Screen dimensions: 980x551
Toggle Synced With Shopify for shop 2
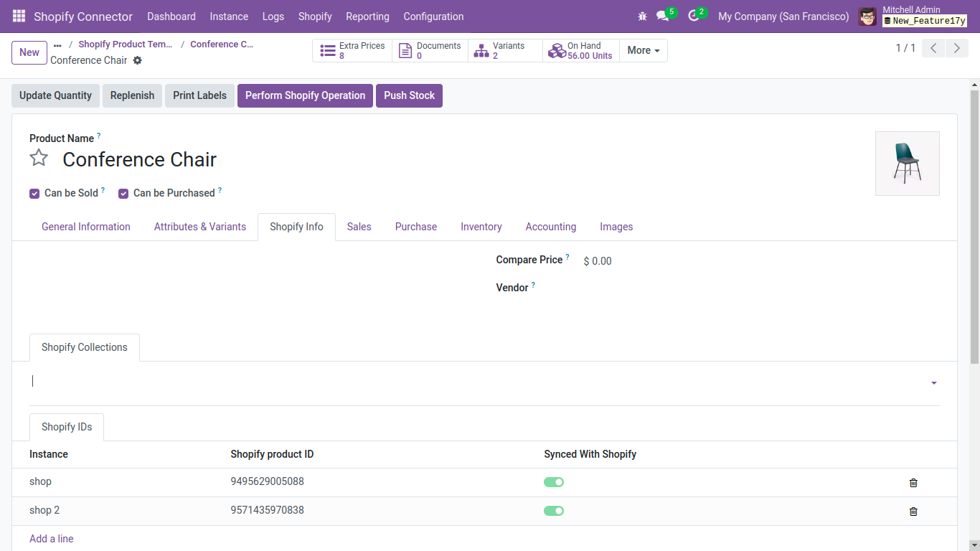coord(554,511)
